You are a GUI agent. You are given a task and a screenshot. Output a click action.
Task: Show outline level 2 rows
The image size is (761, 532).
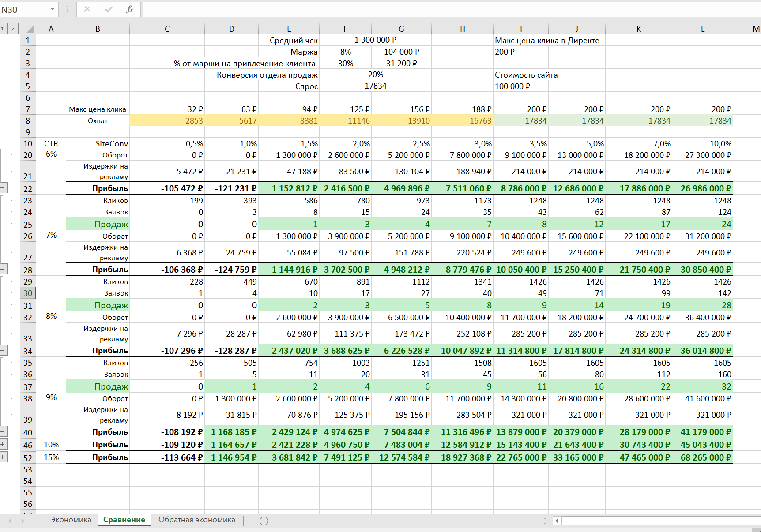point(13,29)
